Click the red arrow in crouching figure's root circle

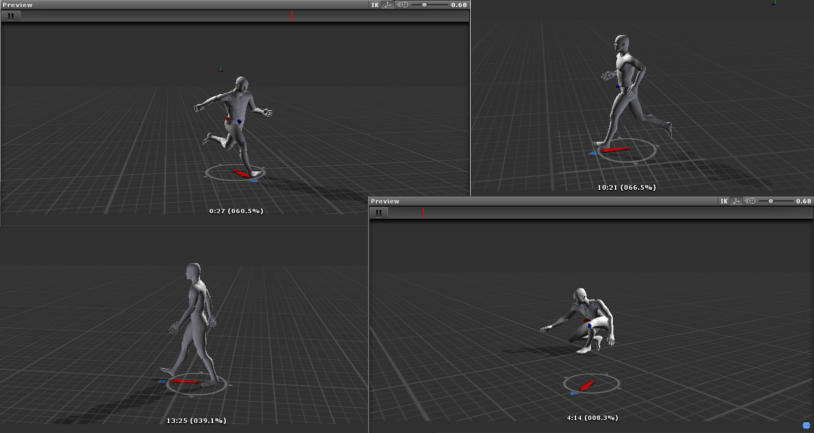coord(587,386)
